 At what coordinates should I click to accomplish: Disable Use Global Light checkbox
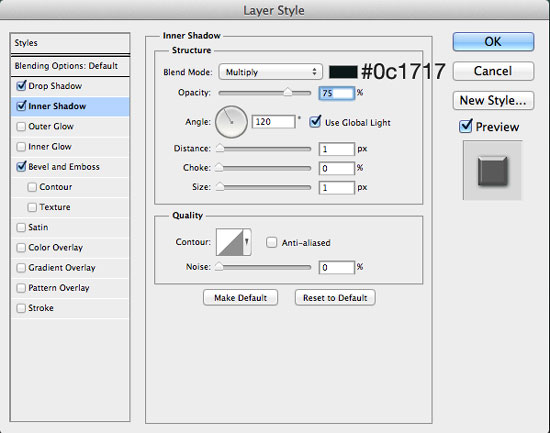tap(315, 122)
